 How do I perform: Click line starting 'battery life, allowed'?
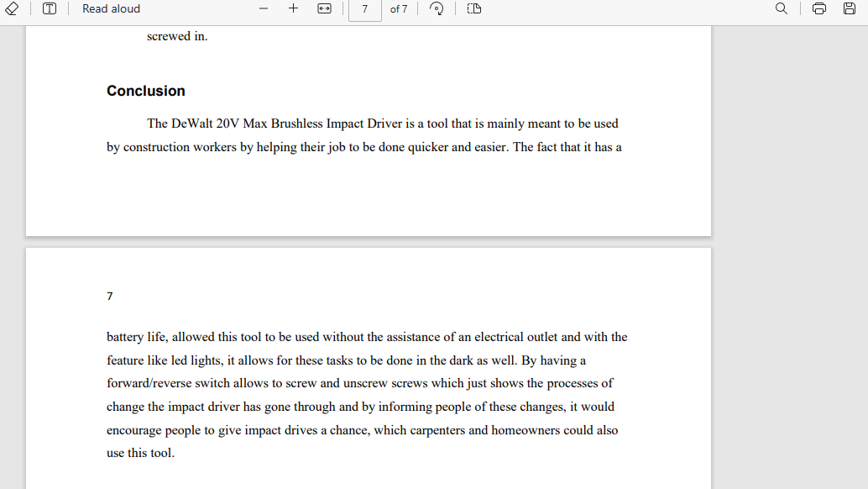367,337
